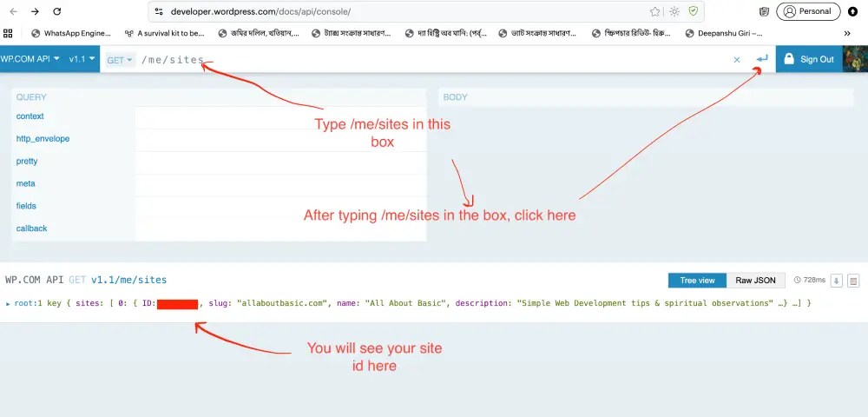This screenshot has width=868, height=417.
Task: Expand the root node in the response tree
Action: (8, 303)
